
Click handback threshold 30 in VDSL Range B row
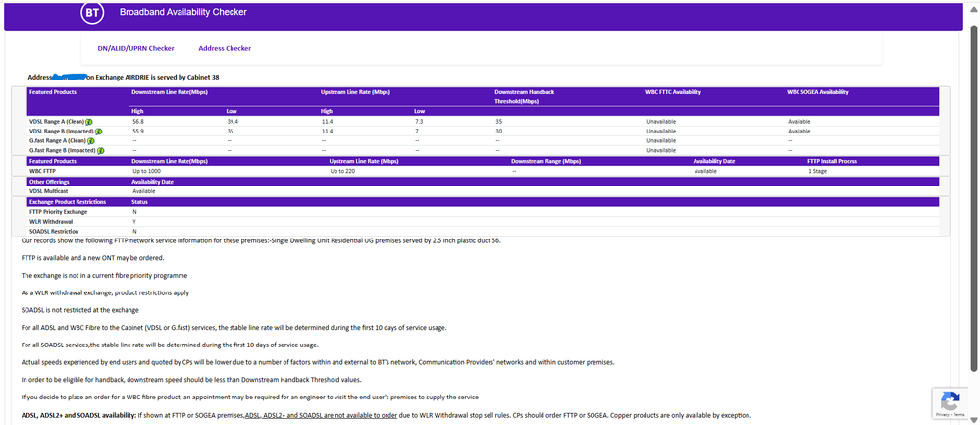[497, 132]
